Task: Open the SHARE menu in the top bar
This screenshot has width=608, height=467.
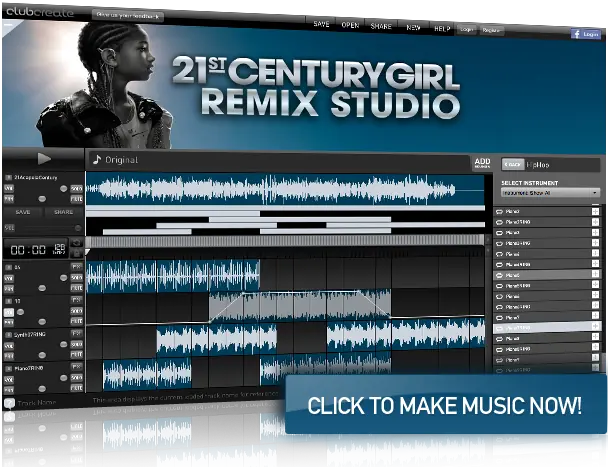Action: 381,26
